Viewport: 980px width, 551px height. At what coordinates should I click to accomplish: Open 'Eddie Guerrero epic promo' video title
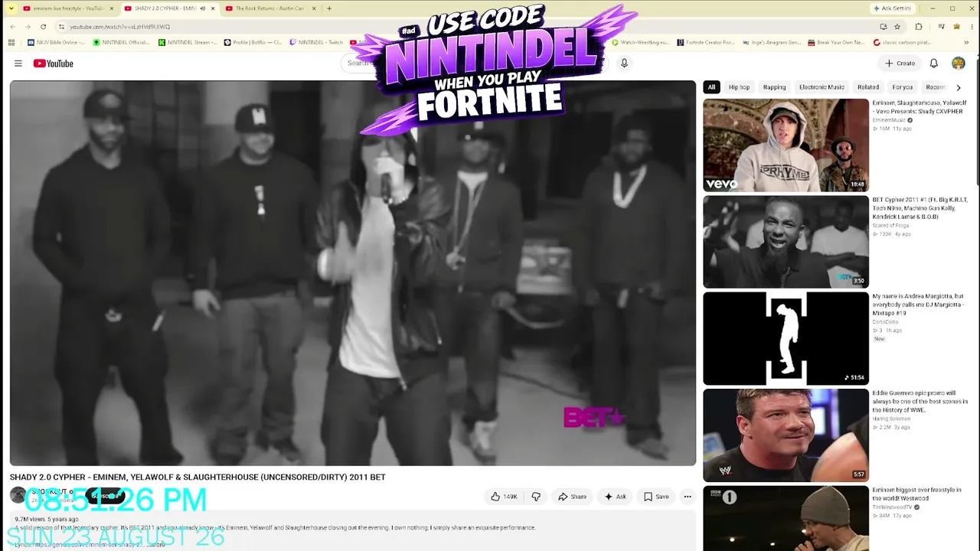coord(920,402)
